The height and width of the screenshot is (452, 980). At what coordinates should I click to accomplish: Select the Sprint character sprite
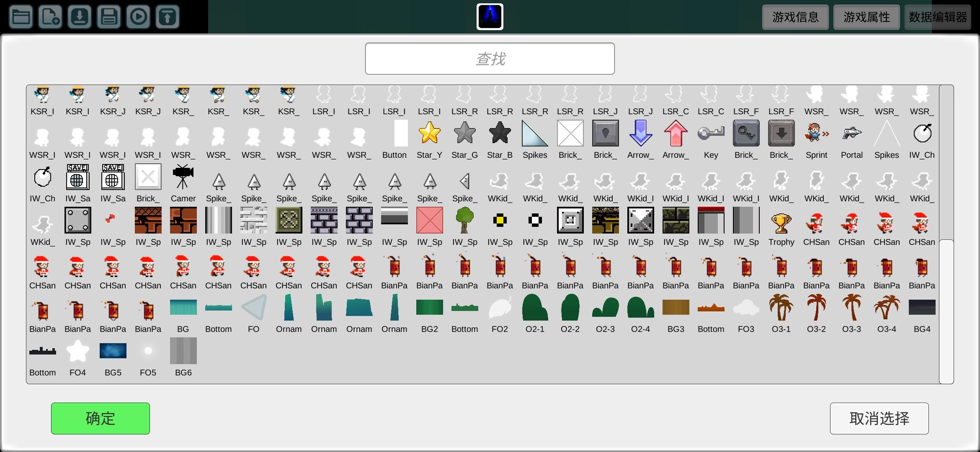pyautogui.click(x=817, y=133)
